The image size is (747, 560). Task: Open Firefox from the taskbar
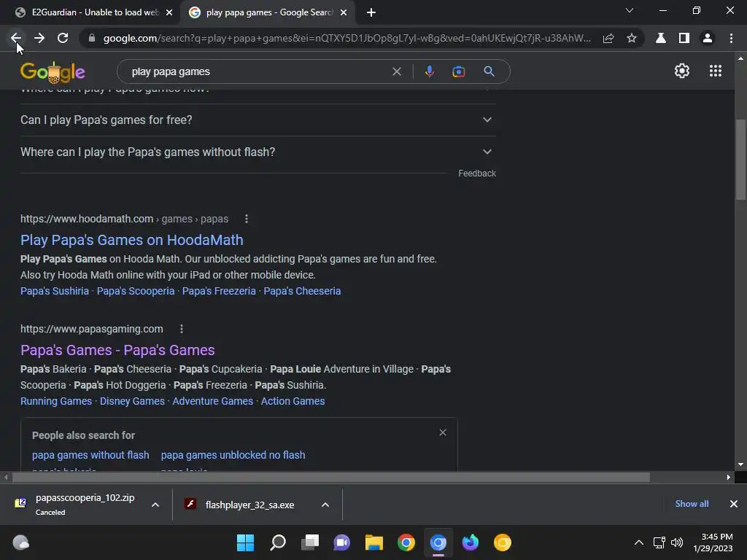pos(471,542)
